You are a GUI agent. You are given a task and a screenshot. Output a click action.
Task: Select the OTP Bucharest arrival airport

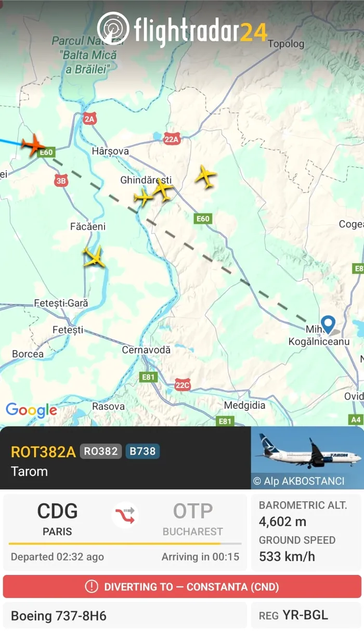[193, 520]
